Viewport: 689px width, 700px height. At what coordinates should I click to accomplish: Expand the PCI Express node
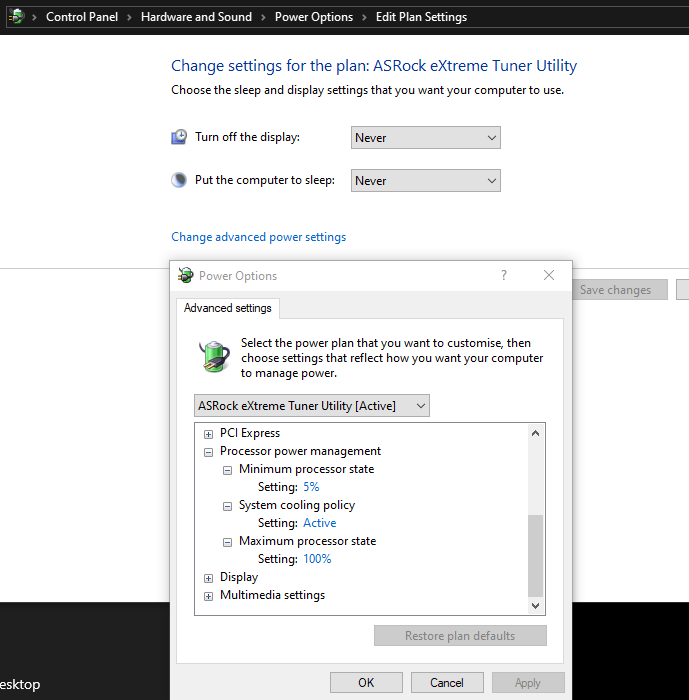tap(208, 434)
